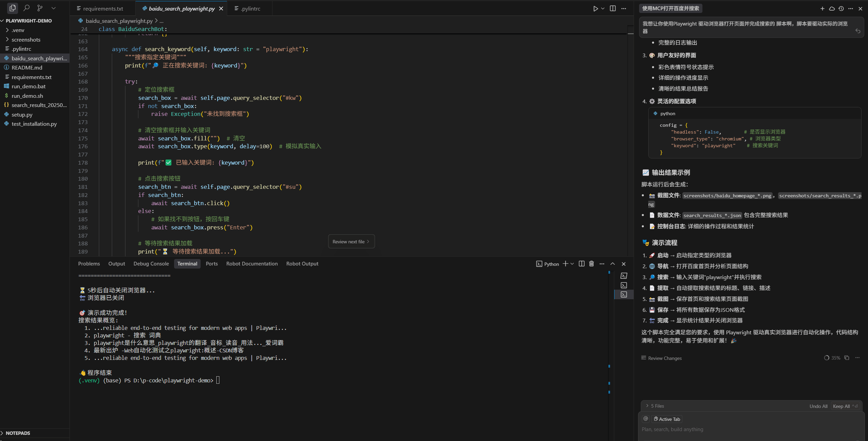Image resolution: width=868 pixels, height=441 pixels.
Task: Open terminal panel more actions
Action: (x=602, y=264)
